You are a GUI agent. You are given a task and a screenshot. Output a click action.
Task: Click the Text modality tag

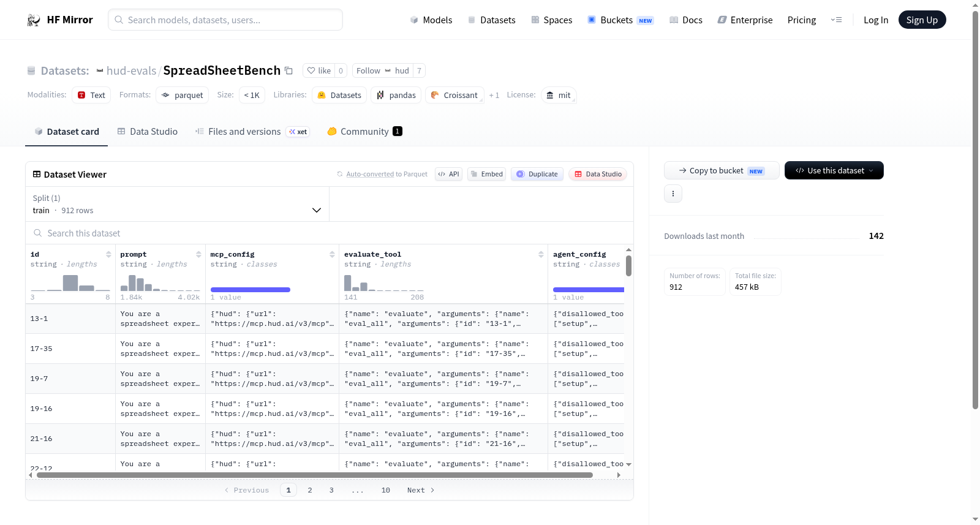tap(91, 95)
